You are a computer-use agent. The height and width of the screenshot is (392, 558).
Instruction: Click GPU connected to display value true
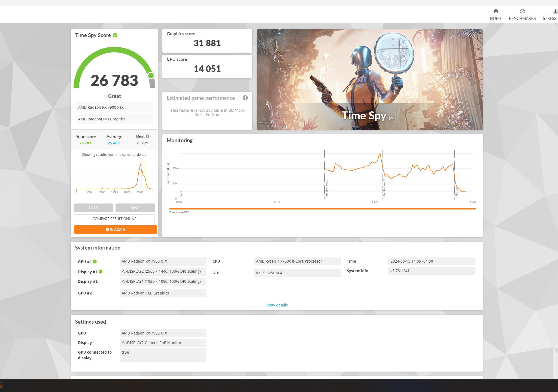(163, 355)
